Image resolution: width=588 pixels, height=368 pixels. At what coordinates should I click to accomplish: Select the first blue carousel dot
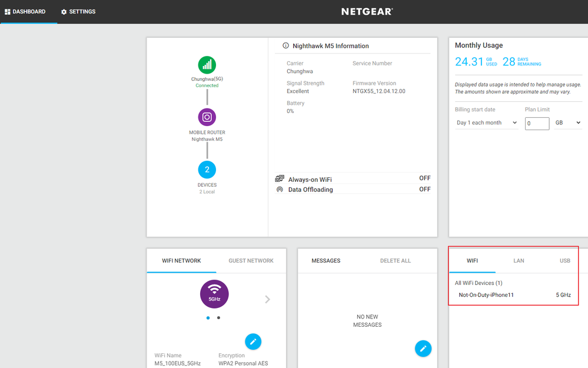point(208,318)
